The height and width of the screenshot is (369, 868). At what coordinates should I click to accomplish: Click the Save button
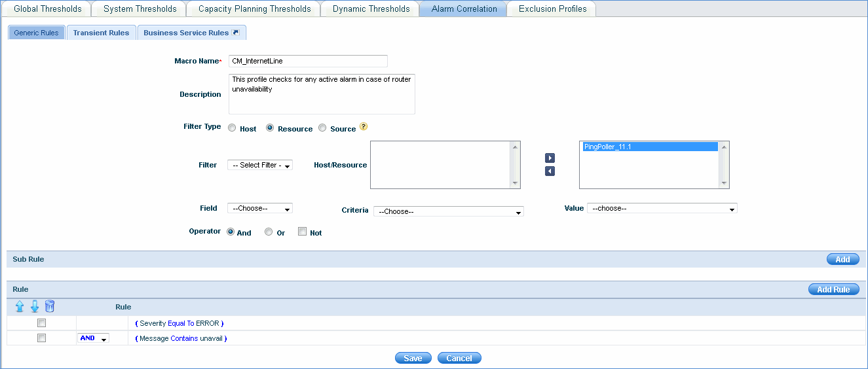(413, 358)
